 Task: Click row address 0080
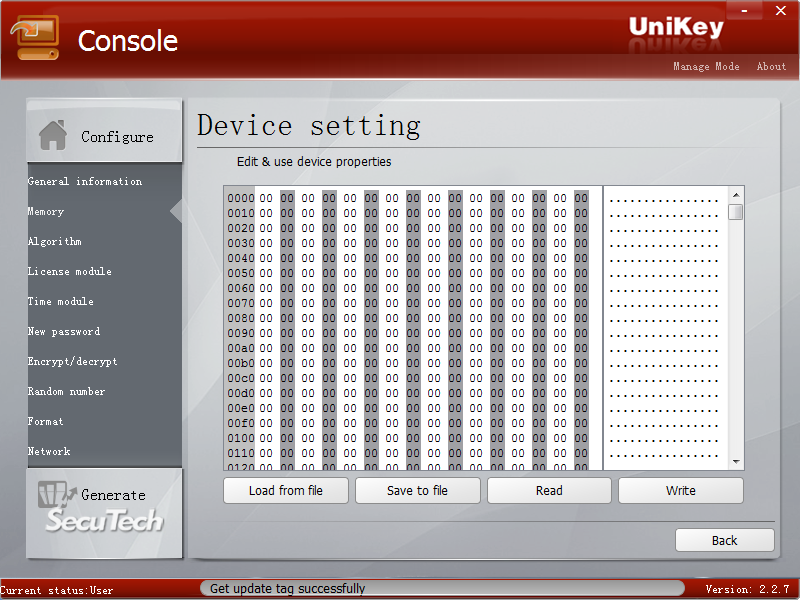[x=241, y=318]
